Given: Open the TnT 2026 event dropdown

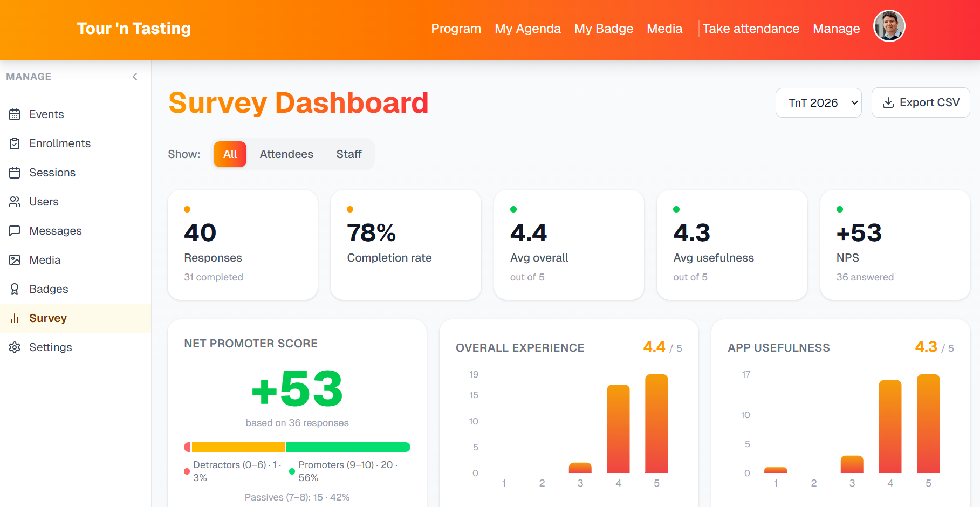Looking at the screenshot, I should click(818, 102).
